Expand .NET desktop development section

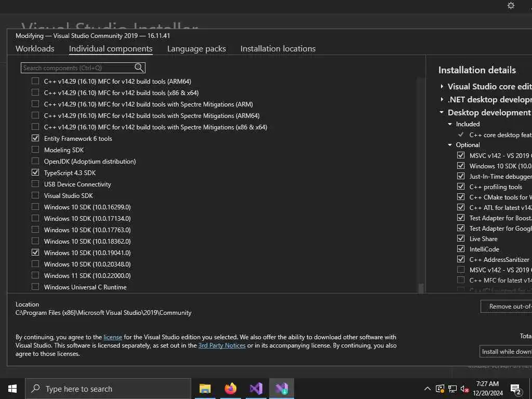coord(442,99)
